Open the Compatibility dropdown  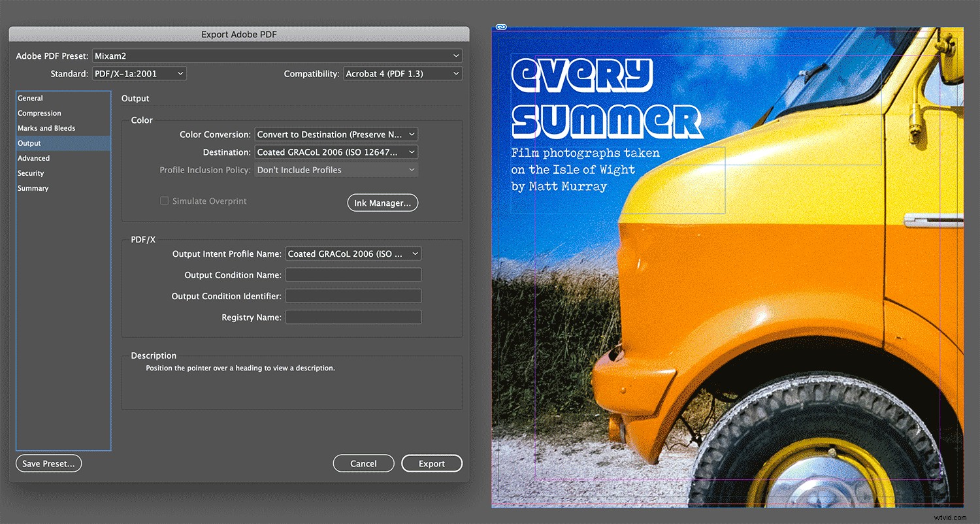coord(402,73)
